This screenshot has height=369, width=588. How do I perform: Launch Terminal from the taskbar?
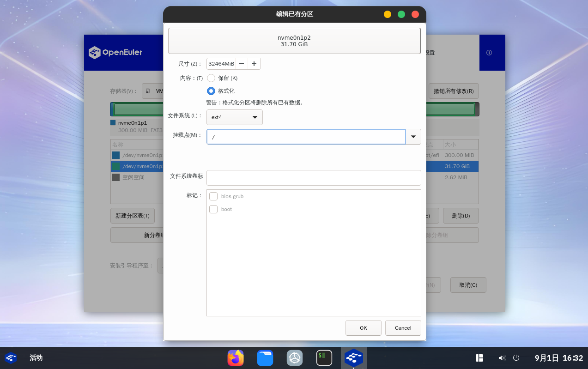(324, 358)
